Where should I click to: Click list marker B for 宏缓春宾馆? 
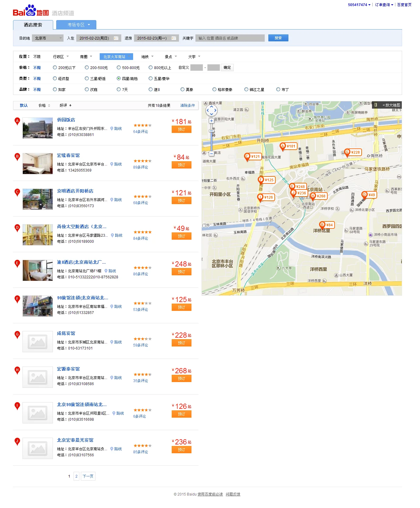point(17,157)
